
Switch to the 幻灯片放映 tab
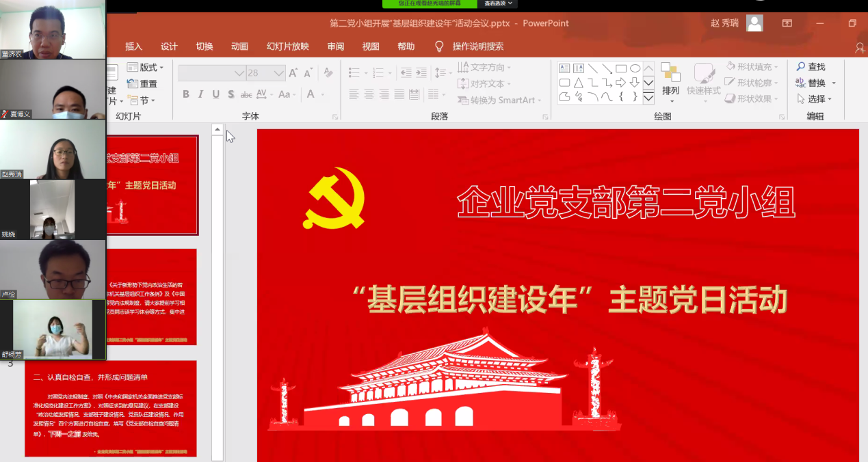click(x=287, y=46)
